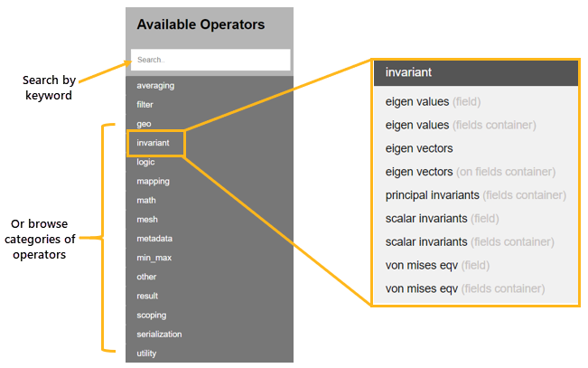Expand the highlighted invariant category
Viewport: 588px width, 368px height.
click(153, 143)
